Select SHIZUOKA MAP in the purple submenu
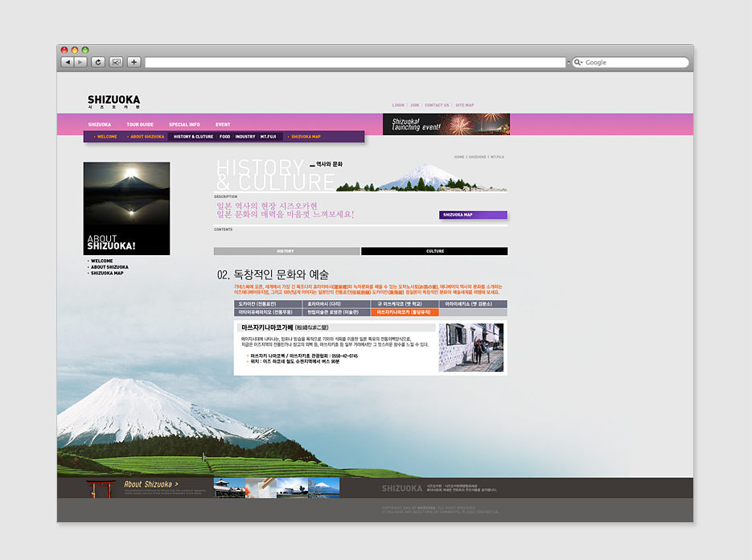The width and height of the screenshot is (752, 560). click(x=305, y=137)
